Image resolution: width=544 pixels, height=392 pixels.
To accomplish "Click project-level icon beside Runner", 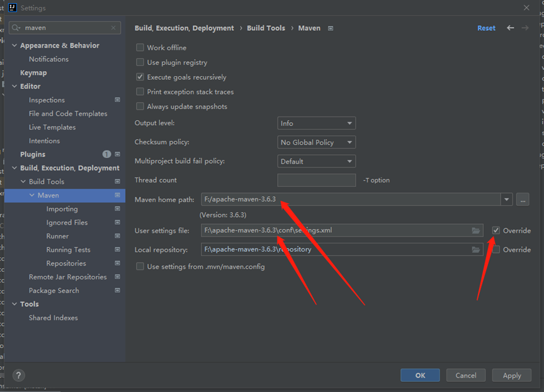I will pyautogui.click(x=118, y=236).
